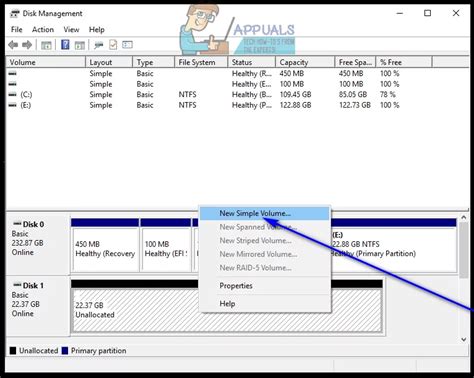474x378 pixels.
Task: Click the 'Unallocated' legend label
Action: [38, 351]
